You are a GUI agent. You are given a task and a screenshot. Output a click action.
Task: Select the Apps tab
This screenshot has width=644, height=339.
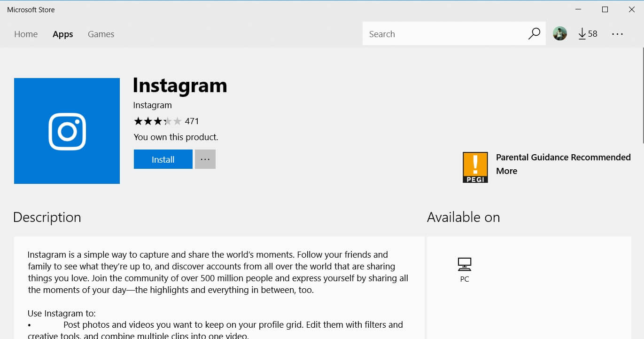pyautogui.click(x=63, y=34)
